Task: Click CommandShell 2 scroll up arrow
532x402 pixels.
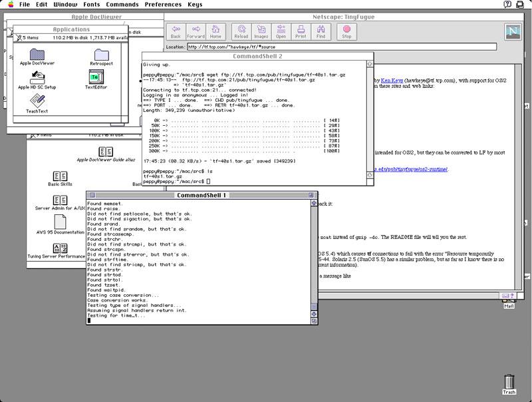Action: point(370,63)
